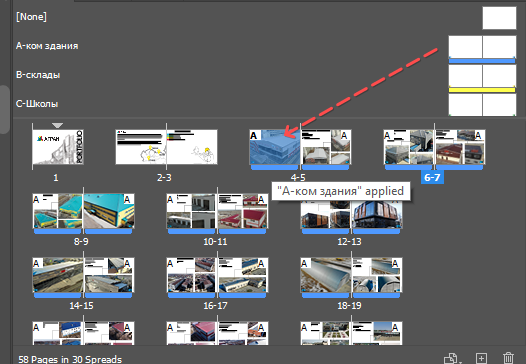
Task: Select page 3 thumbnail in spread 2-3
Action: coord(192,147)
